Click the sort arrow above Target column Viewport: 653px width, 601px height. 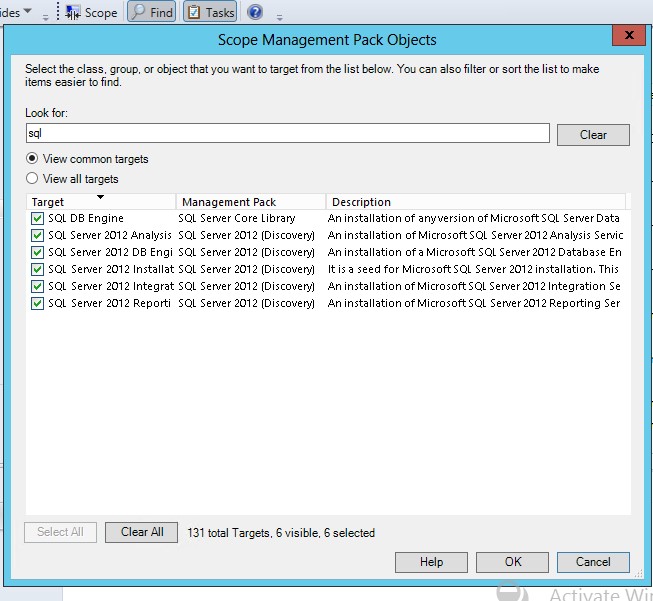(100, 197)
